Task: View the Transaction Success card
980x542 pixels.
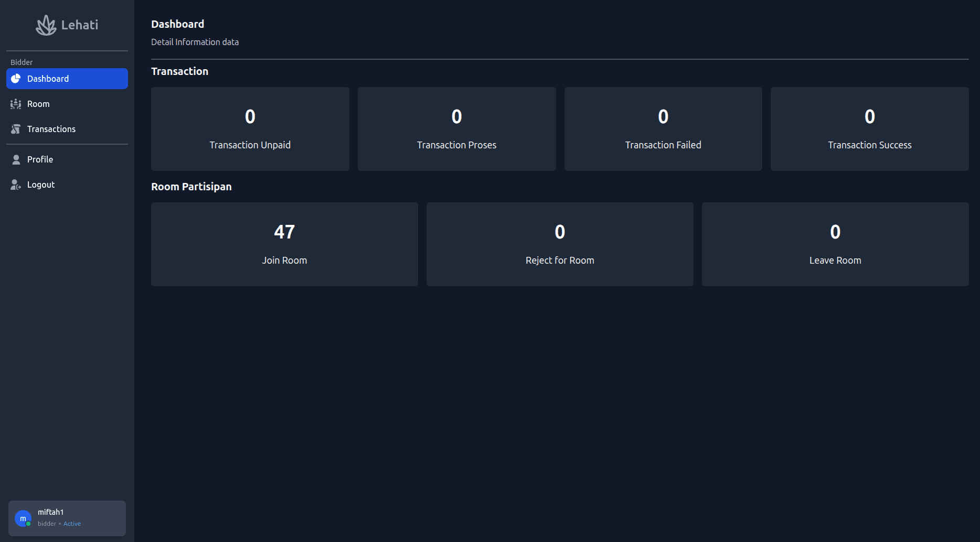Action: [869, 129]
